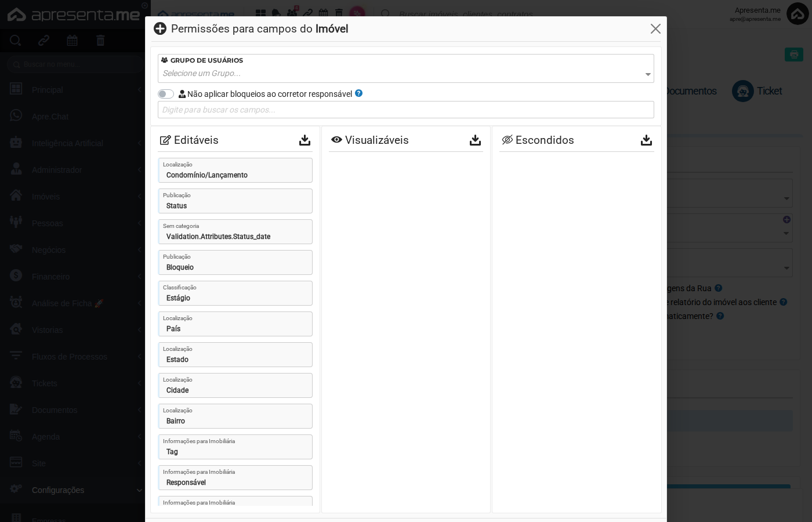Open the sidebar calendar icon
Viewport: 812px width, 522px height.
tap(72, 40)
